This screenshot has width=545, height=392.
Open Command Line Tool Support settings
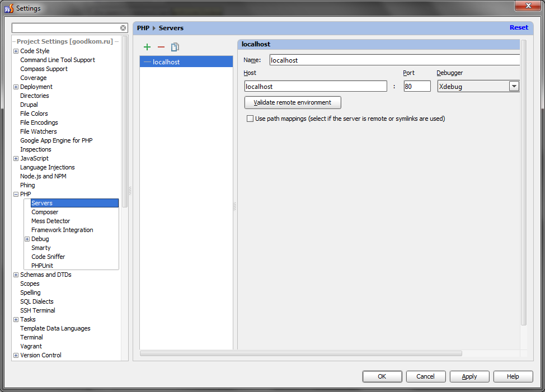click(x=57, y=60)
